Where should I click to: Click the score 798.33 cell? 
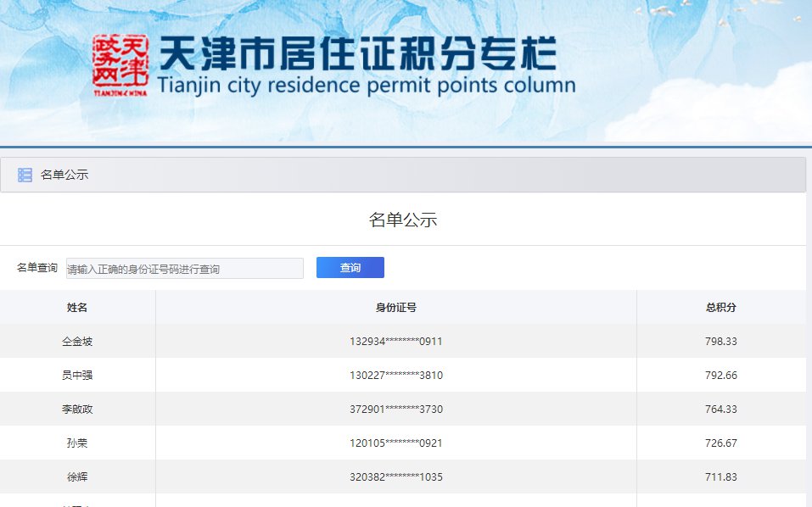(x=720, y=342)
